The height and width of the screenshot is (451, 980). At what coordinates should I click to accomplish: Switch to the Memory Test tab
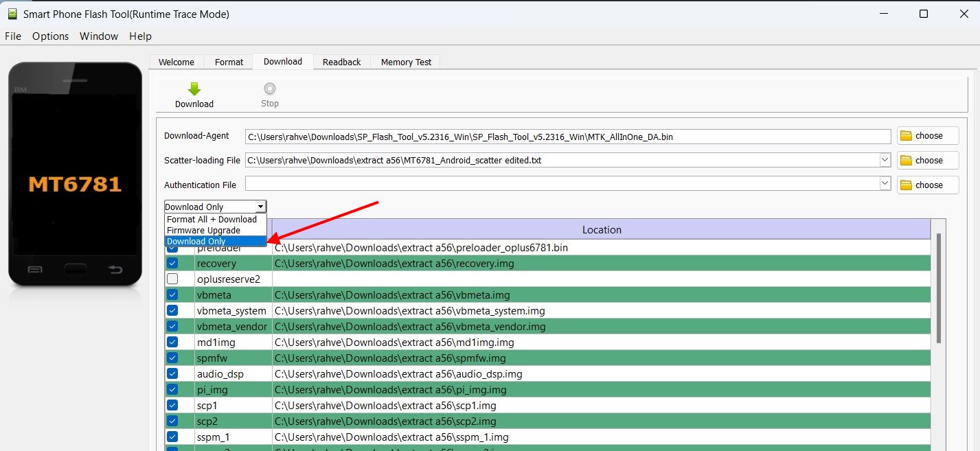click(406, 62)
